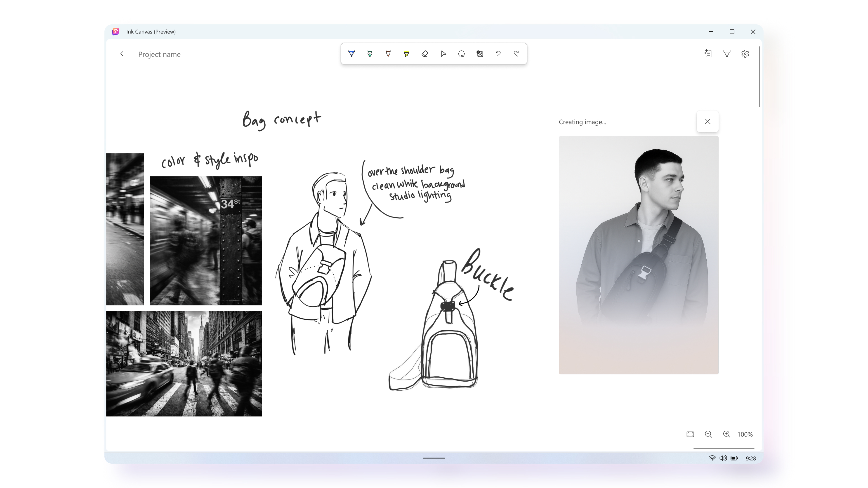Image resolution: width=868 pixels, height=488 pixels.
Task: Open the settings gear
Action: click(x=745, y=54)
